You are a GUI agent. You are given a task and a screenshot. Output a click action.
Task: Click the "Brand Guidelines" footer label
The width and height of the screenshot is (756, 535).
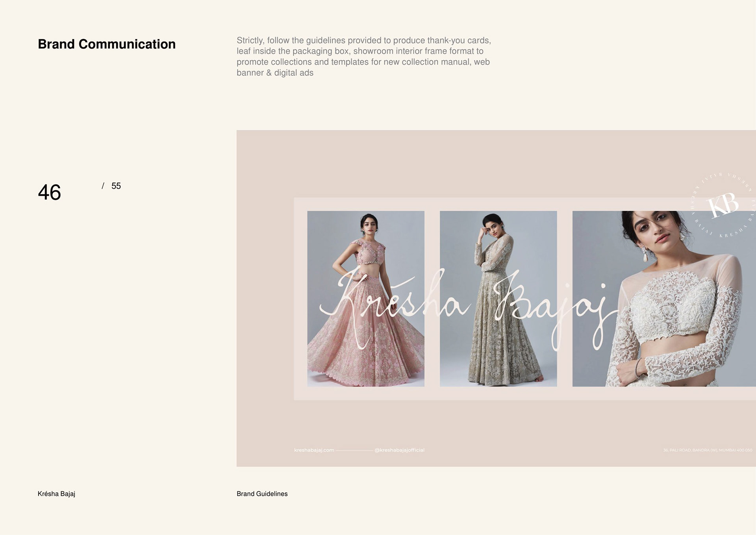click(262, 494)
